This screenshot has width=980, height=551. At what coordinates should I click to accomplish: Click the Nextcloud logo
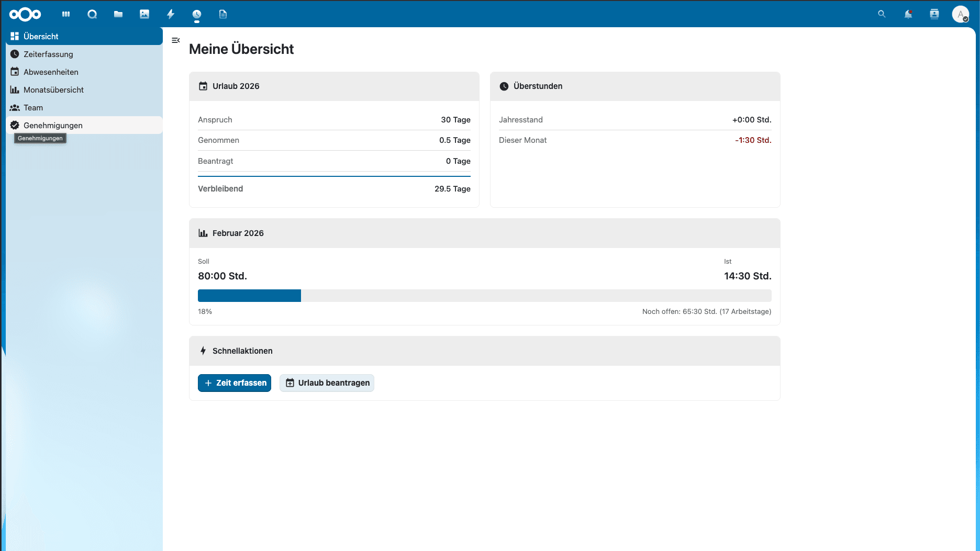[x=25, y=14]
